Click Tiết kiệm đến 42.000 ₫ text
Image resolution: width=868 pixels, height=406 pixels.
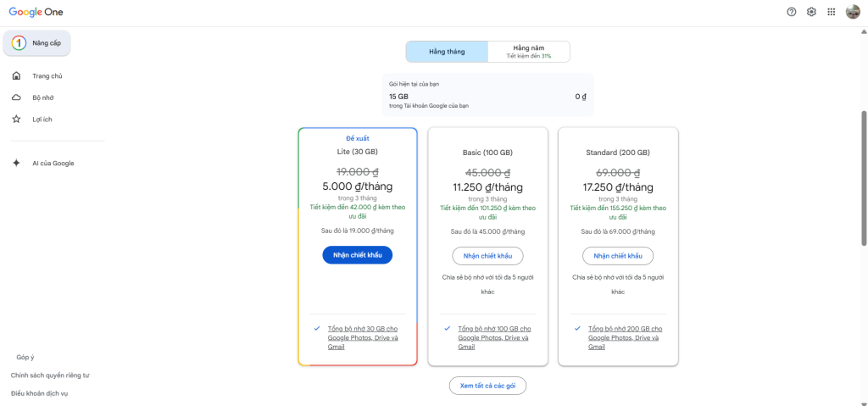[358, 212]
